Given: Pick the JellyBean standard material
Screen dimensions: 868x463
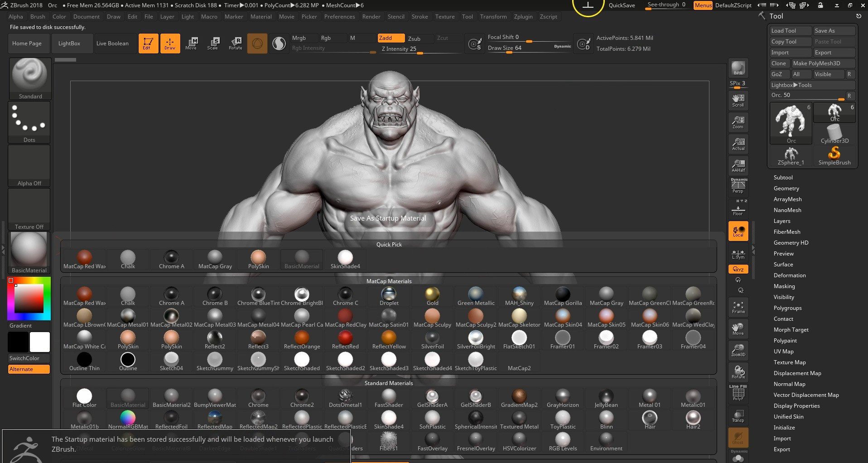Looking at the screenshot, I should pyautogui.click(x=606, y=399).
